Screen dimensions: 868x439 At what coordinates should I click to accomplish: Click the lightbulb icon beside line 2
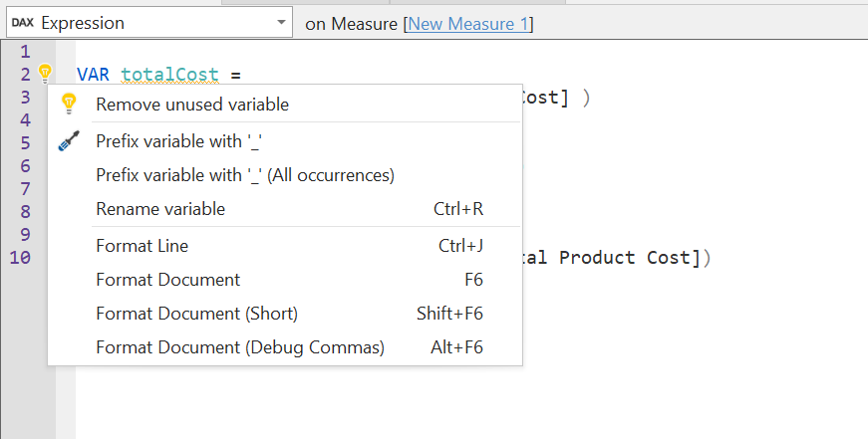click(x=44, y=72)
